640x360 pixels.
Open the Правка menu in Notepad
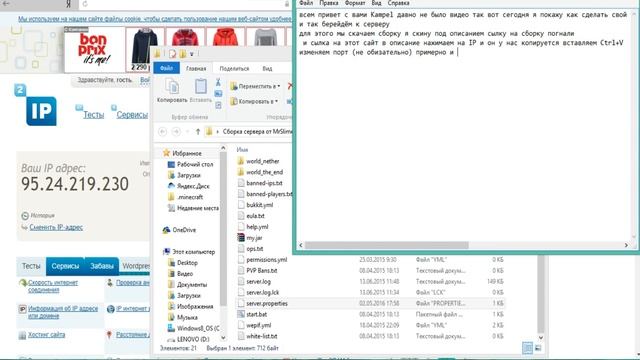329,3
